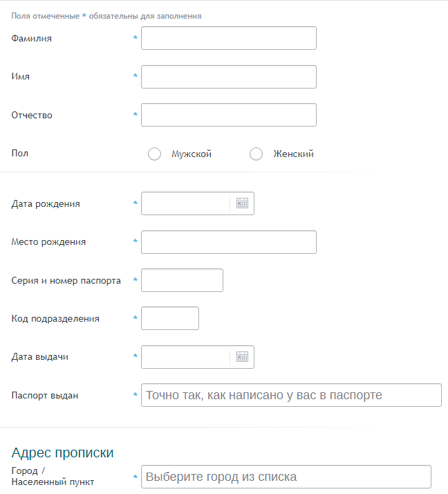
Task: Click the Мужской text label
Action: point(192,154)
